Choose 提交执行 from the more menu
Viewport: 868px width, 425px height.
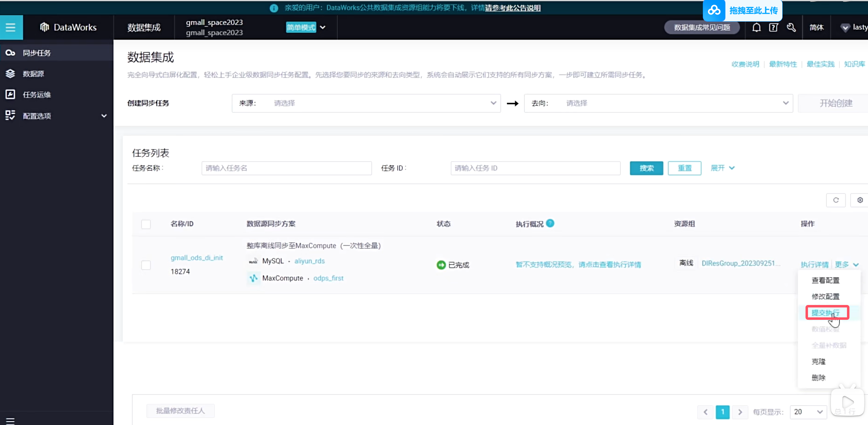point(826,312)
